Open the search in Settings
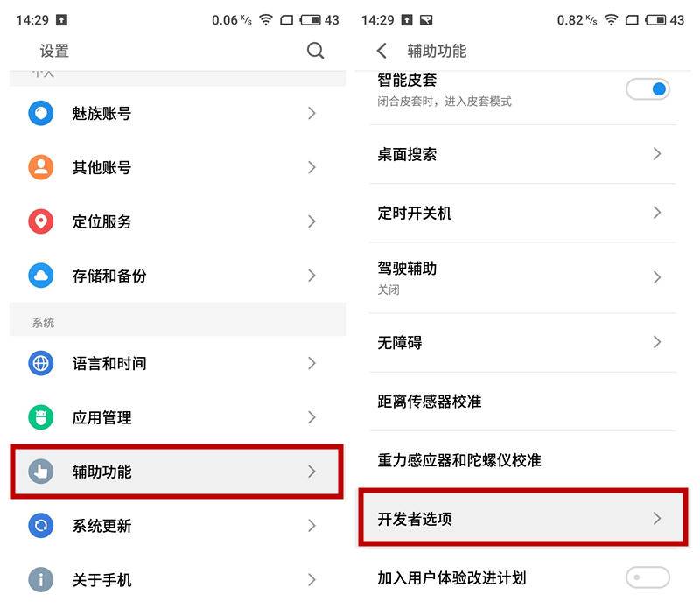 click(315, 51)
